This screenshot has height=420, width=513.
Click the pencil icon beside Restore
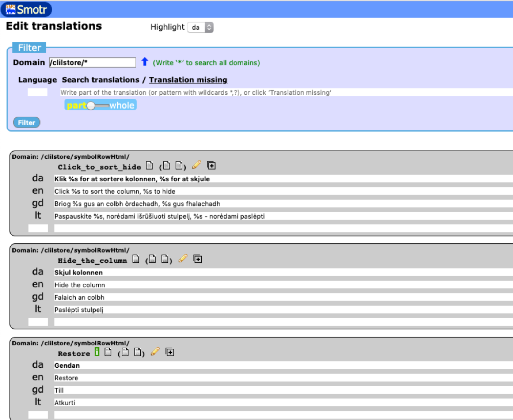tap(155, 352)
